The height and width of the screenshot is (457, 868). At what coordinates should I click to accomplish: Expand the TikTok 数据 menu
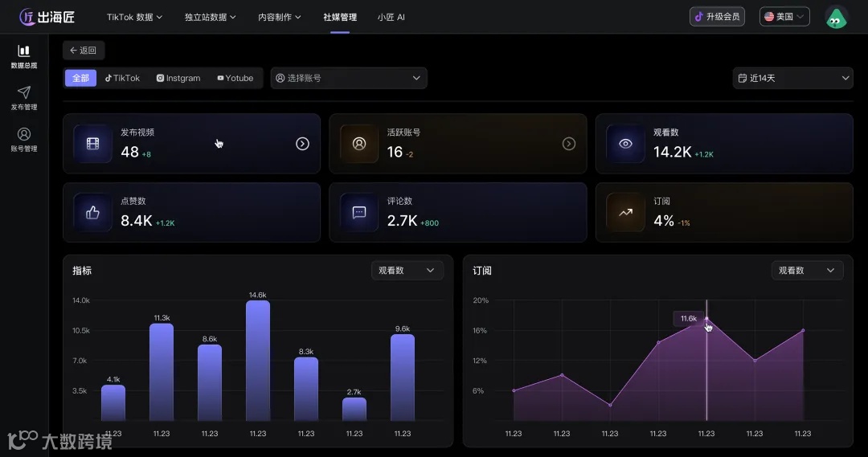click(x=134, y=17)
